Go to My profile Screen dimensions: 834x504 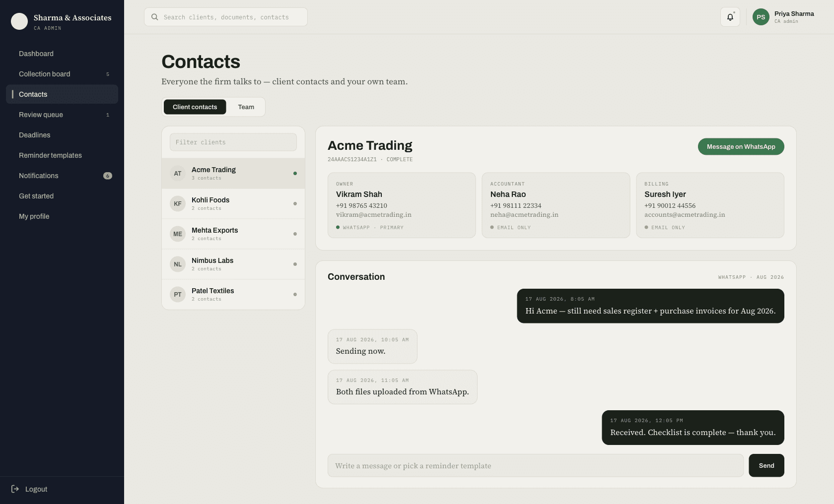[62, 216]
